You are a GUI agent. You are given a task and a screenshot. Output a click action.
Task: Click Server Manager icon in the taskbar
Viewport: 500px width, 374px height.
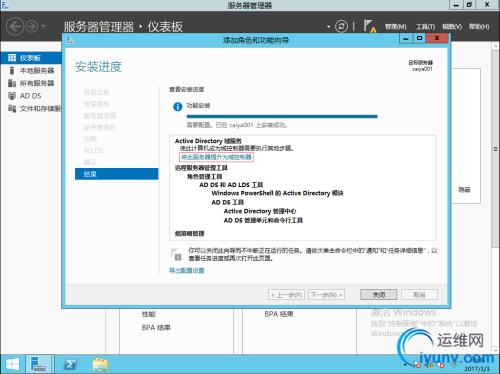(x=38, y=364)
